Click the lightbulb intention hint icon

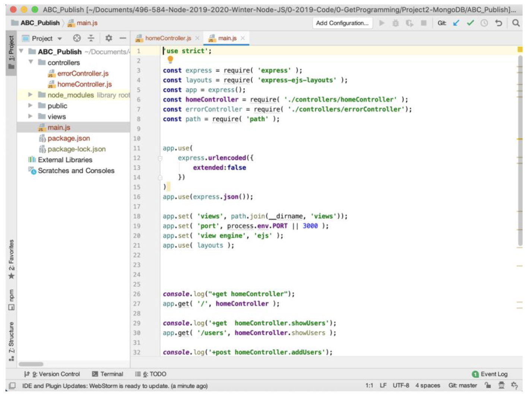click(x=170, y=59)
